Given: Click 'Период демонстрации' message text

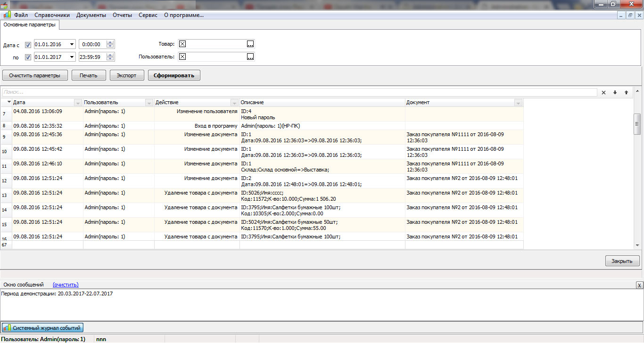Looking at the screenshot, I should [57, 294].
